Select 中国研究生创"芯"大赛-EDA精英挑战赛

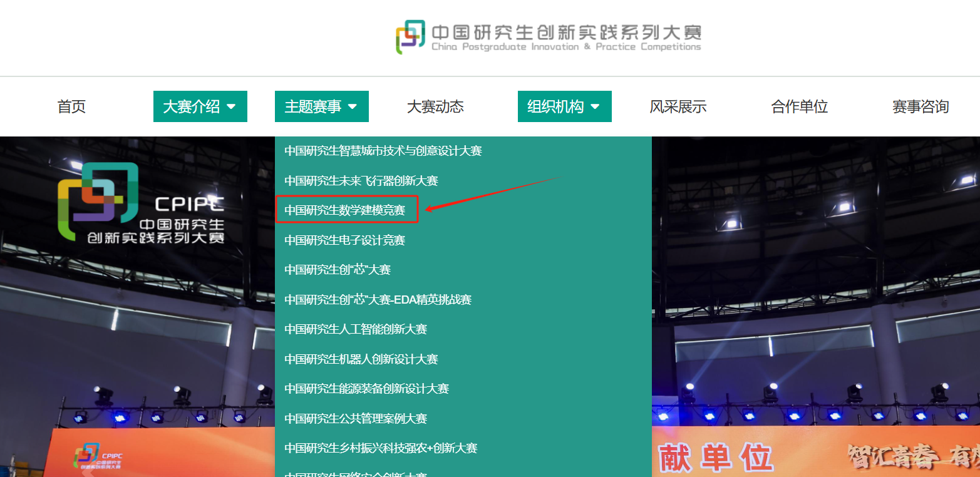click(378, 300)
